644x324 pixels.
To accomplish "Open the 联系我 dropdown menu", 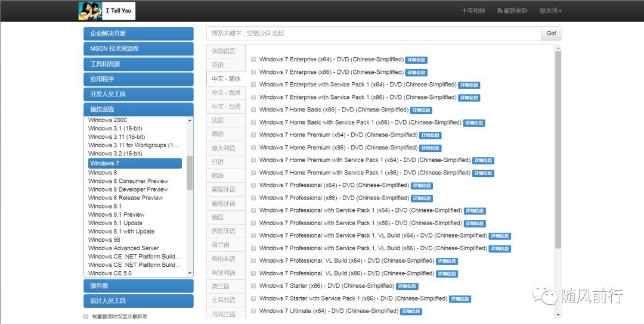I will click(x=550, y=11).
